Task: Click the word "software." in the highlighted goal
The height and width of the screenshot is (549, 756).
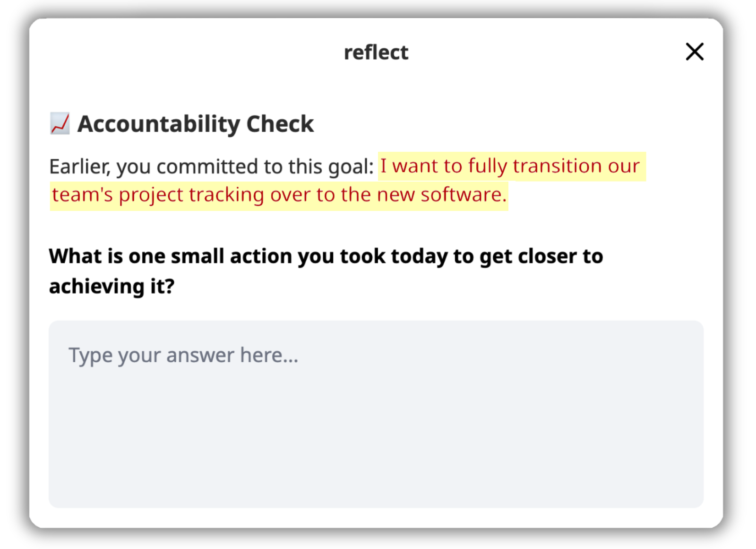Action: [464, 195]
